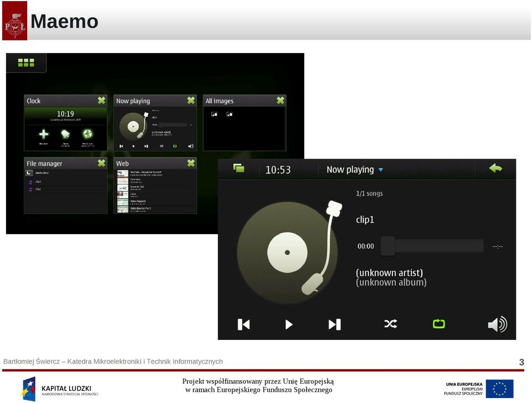The image size is (532, 403).
Task: Select the second image thumbnail in All images
Action: point(229,114)
